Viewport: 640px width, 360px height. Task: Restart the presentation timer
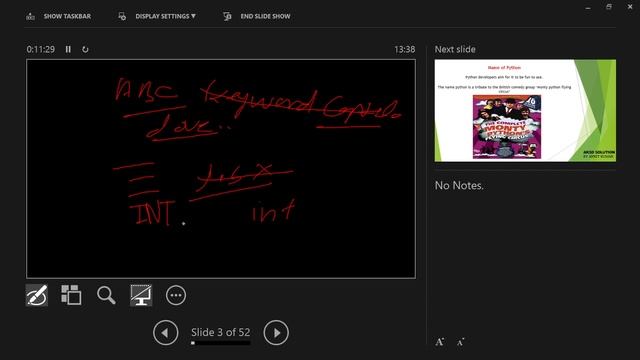(85, 49)
